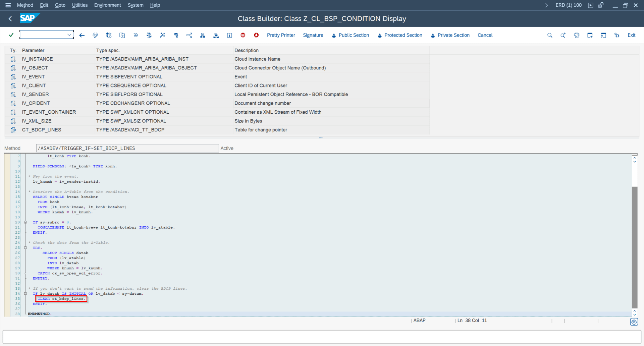Click the magic wand toolbar icon

coord(162,35)
